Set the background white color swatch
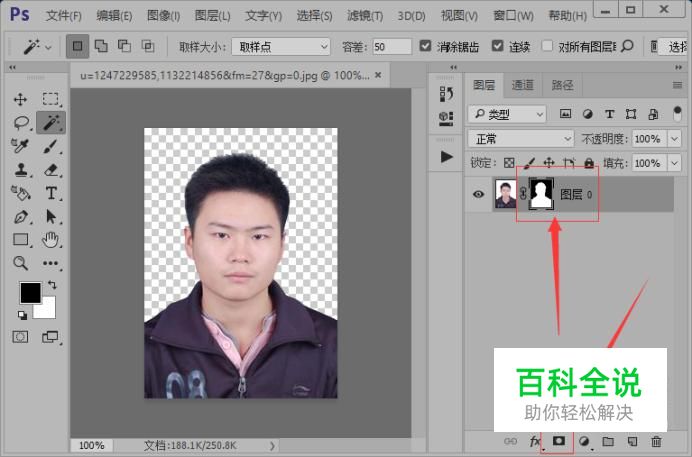692x457 pixels. click(46, 310)
